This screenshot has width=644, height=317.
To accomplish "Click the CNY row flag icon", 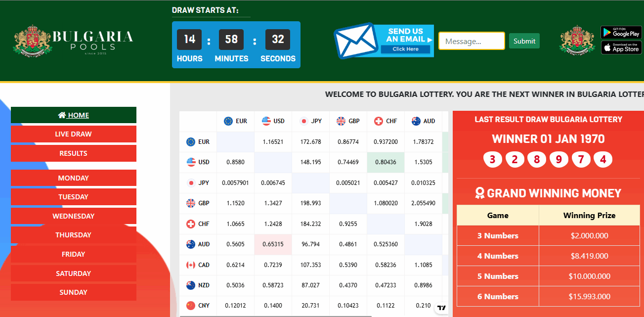I will pyautogui.click(x=191, y=306).
